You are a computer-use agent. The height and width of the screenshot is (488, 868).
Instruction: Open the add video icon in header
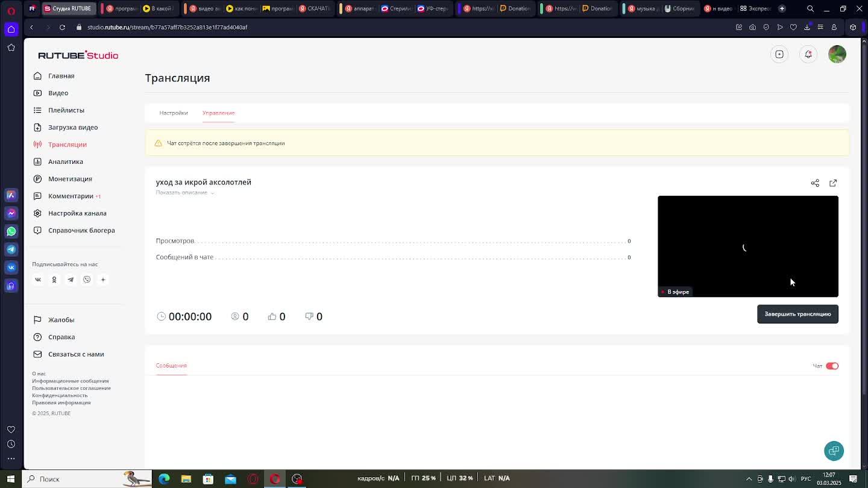(x=779, y=54)
